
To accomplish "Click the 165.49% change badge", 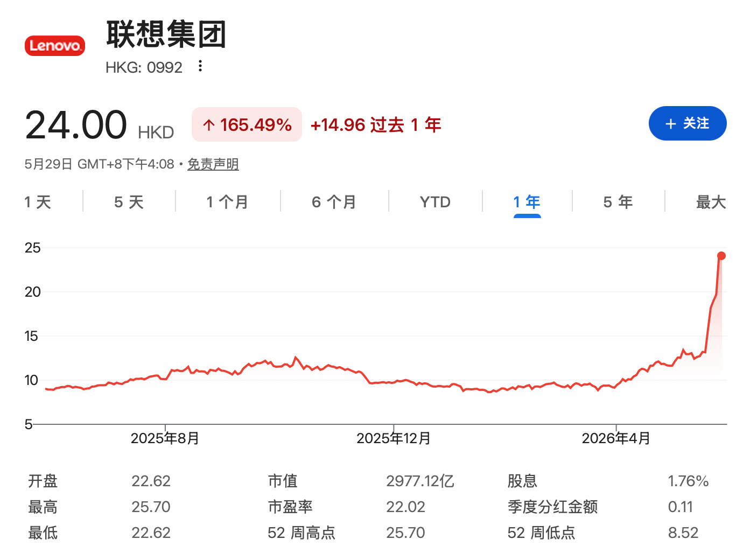I will [x=247, y=125].
